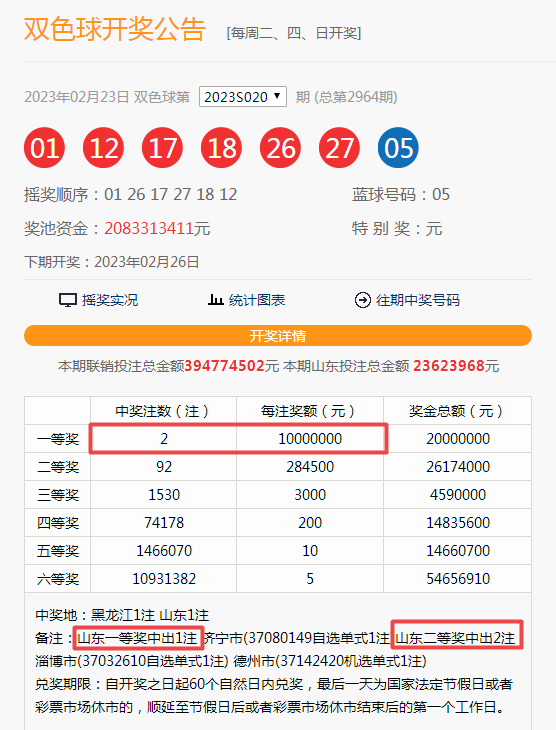556x730 pixels.
Task: Click fourth prize winner count 74178
Action: (164, 522)
